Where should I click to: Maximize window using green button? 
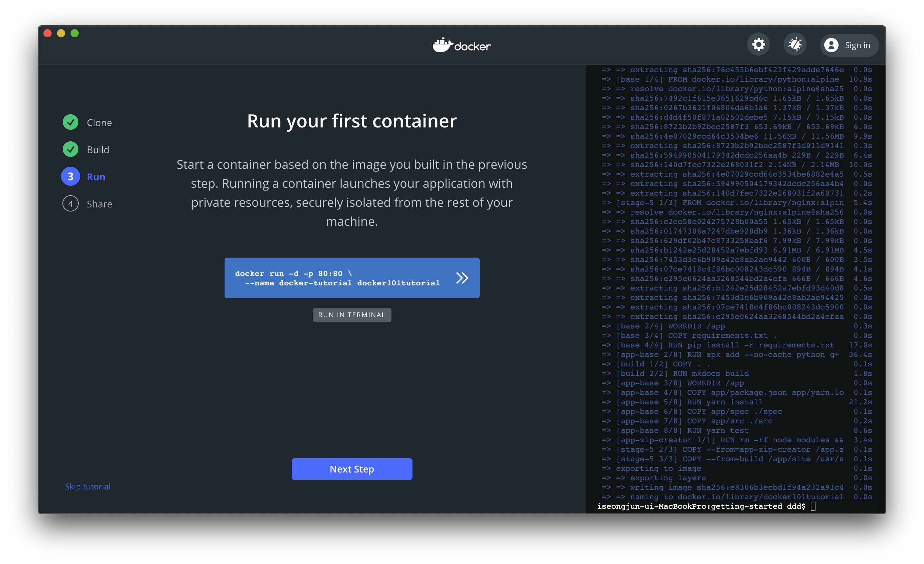(x=75, y=33)
